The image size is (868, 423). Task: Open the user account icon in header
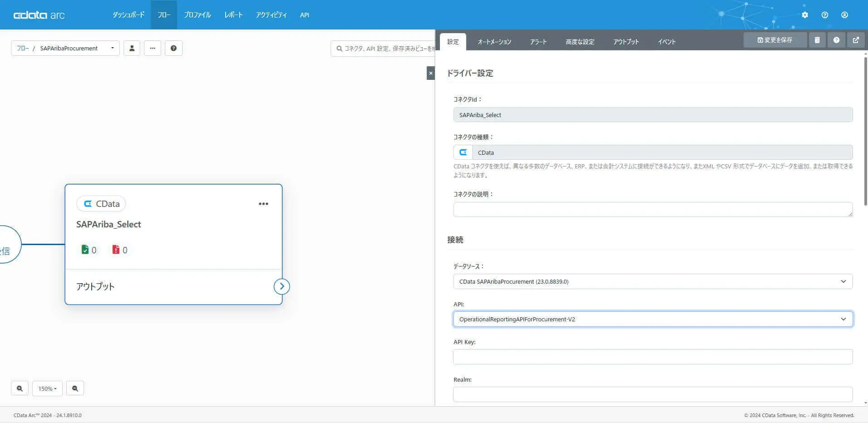click(844, 15)
